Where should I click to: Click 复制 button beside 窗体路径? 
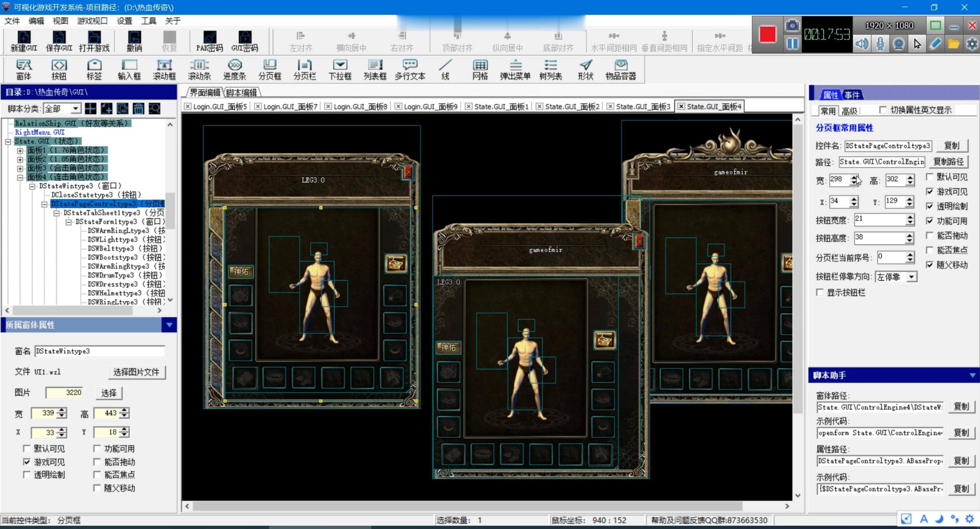coord(961,407)
